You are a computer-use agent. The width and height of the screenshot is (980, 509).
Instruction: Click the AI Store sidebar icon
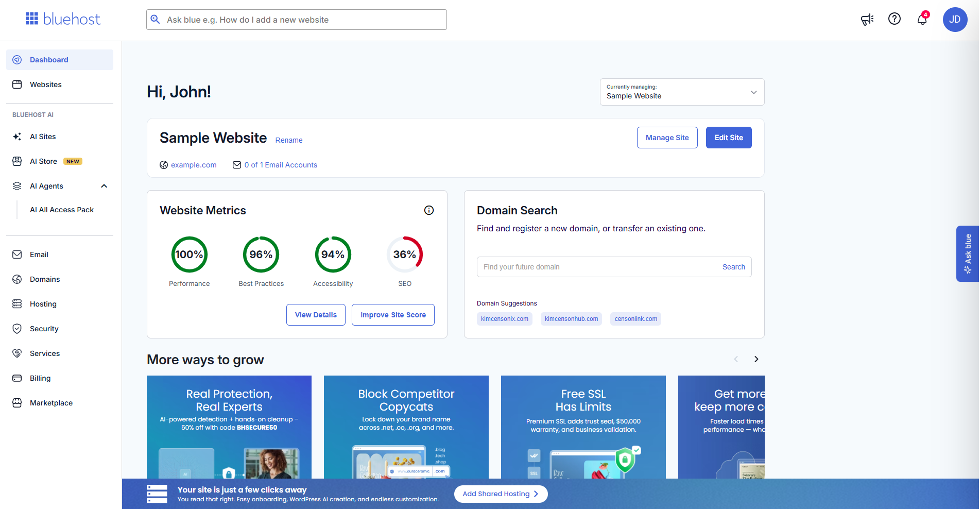coord(17,161)
